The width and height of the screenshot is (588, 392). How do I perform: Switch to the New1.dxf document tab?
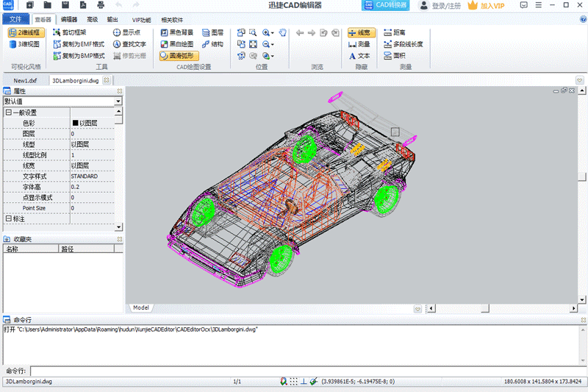click(x=25, y=80)
